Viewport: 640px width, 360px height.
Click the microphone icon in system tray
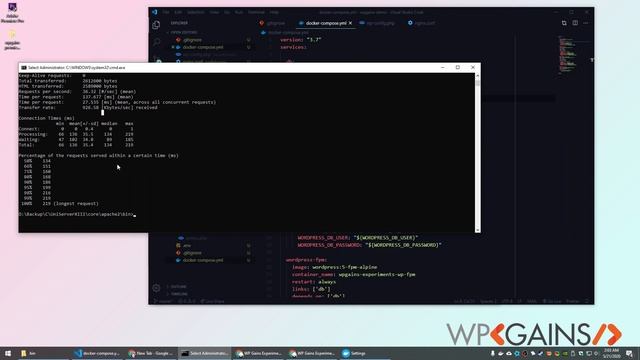point(493,353)
